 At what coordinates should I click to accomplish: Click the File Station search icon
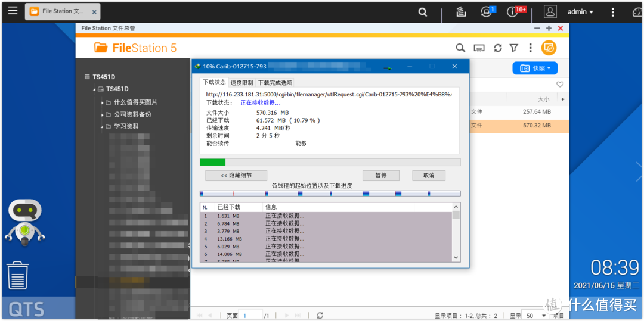(460, 48)
